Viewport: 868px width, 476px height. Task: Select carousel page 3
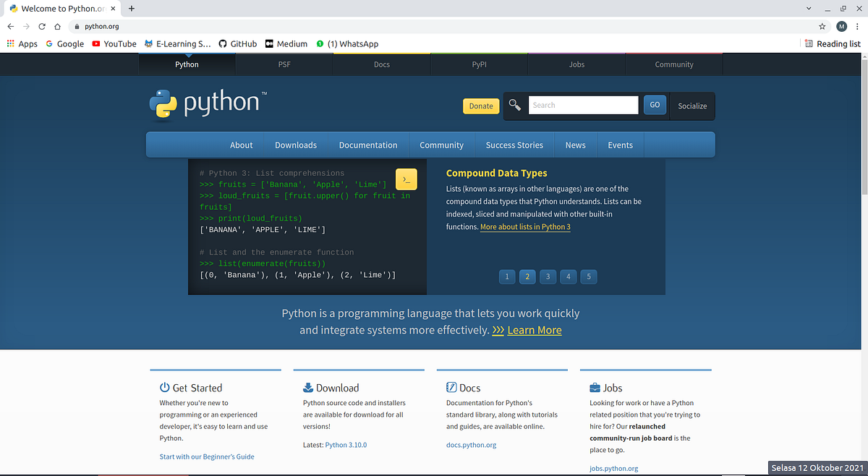click(548, 276)
